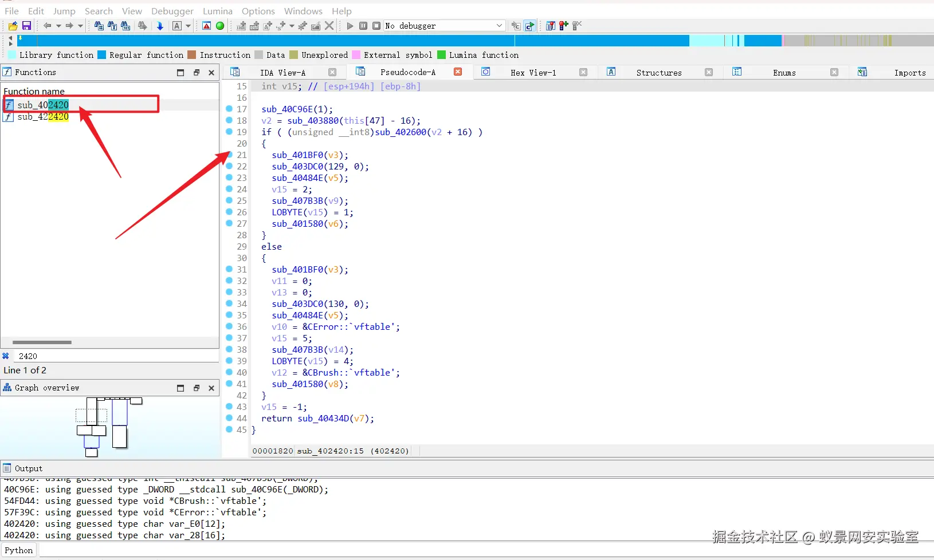Click the 2420 filter input field

[116, 356]
